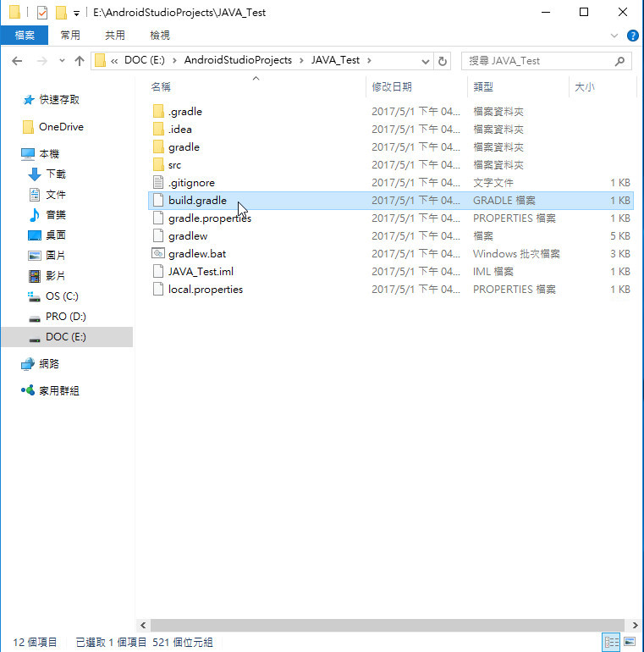Image resolution: width=644 pixels, height=652 pixels.
Task: Refresh the JAVA_Test folder view
Action: 443,61
